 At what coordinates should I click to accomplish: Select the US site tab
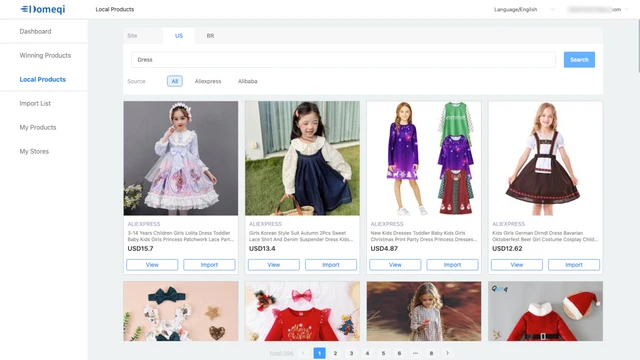tap(179, 36)
